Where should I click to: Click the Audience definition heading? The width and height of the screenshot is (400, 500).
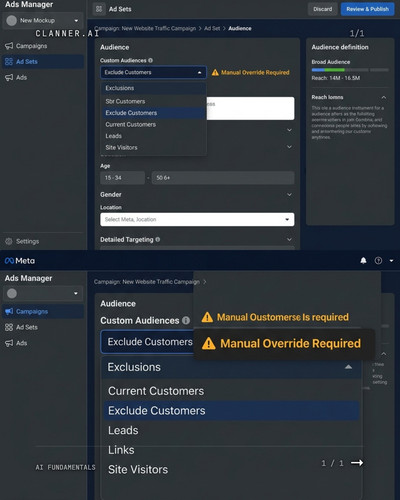340,47
